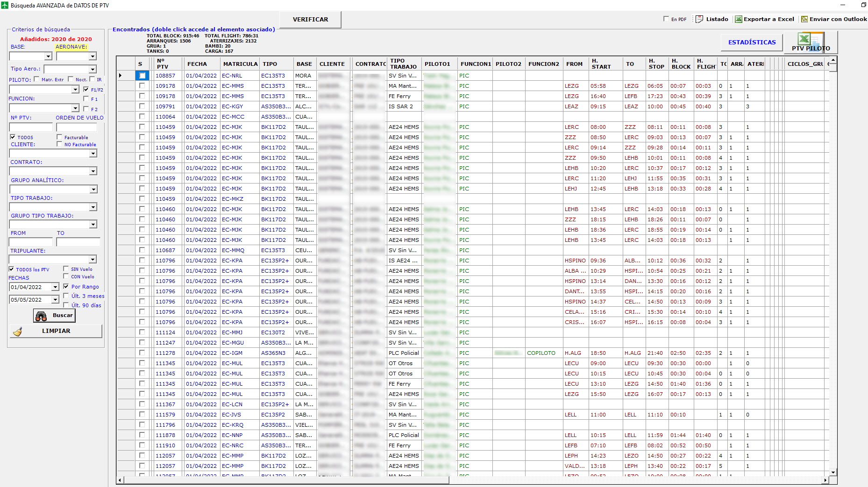Click the broom icon on LIMPIAR
The width and height of the screenshot is (868, 487).
click(18, 332)
